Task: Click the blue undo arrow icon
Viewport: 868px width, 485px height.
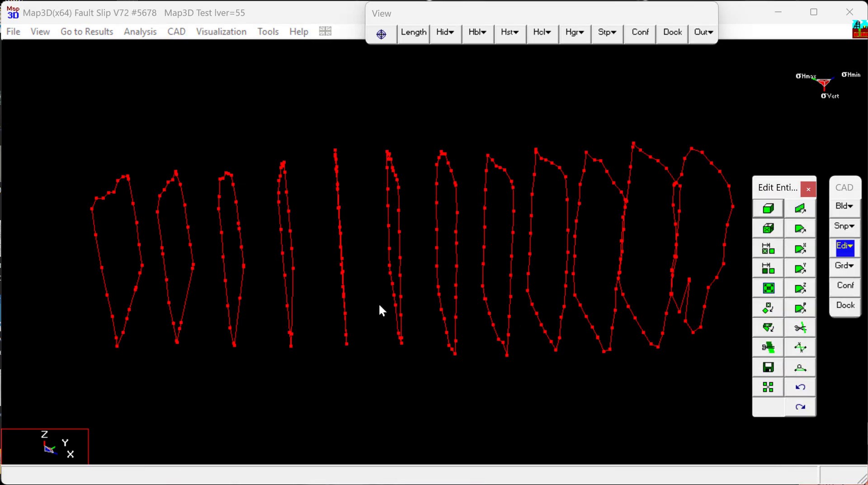Action: tap(800, 387)
